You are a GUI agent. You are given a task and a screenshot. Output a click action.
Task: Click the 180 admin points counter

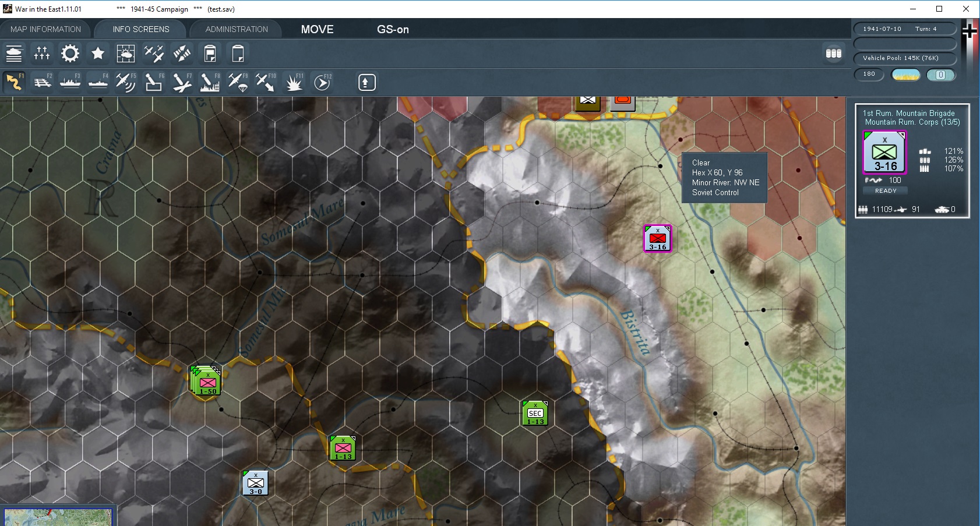tap(869, 74)
